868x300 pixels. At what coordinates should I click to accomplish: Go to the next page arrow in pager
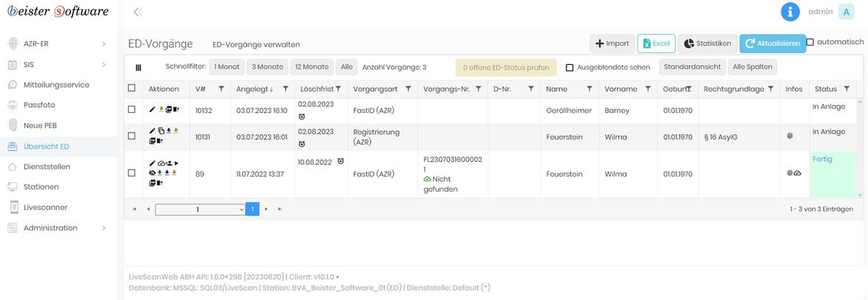click(x=266, y=209)
